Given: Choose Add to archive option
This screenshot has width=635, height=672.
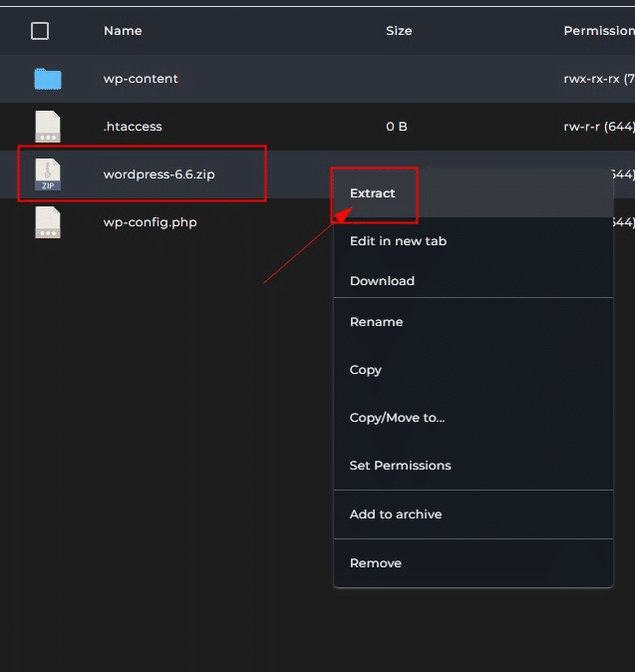Looking at the screenshot, I should point(474,514).
